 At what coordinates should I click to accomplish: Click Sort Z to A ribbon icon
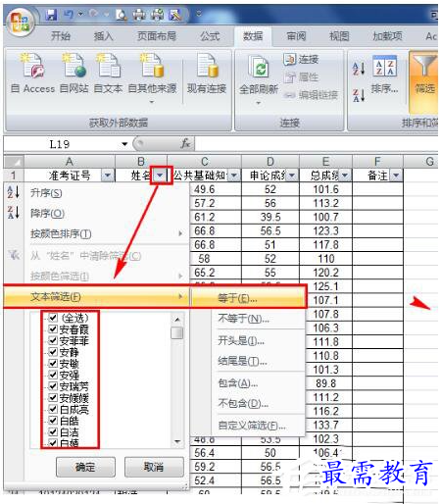(359, 95)
